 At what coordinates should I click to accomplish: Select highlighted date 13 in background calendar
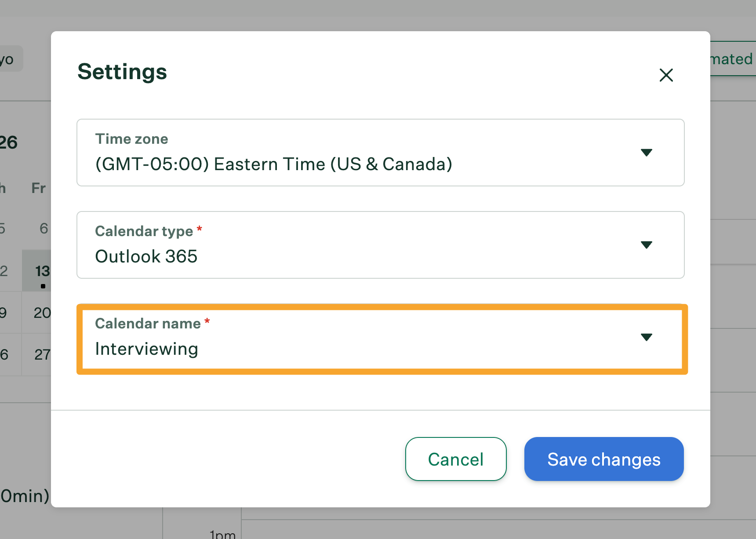[41, 271]
